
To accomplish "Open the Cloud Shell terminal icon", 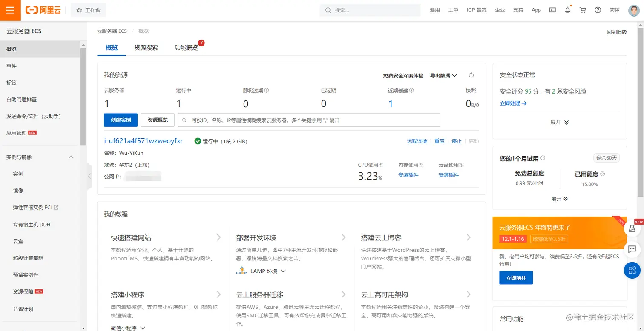I will click(x=552, y=10).
